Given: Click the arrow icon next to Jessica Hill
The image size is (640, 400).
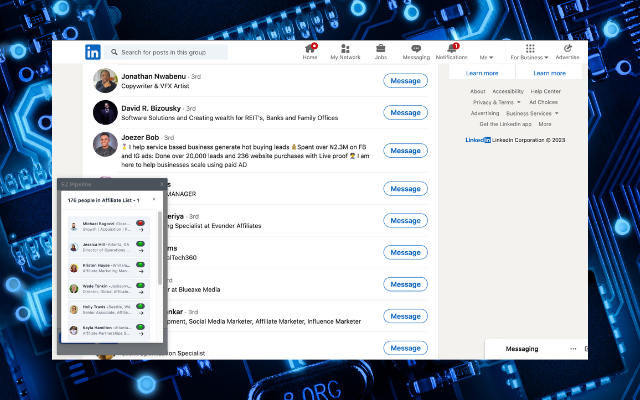Looking at the screenshot, I should click(141, 251).
